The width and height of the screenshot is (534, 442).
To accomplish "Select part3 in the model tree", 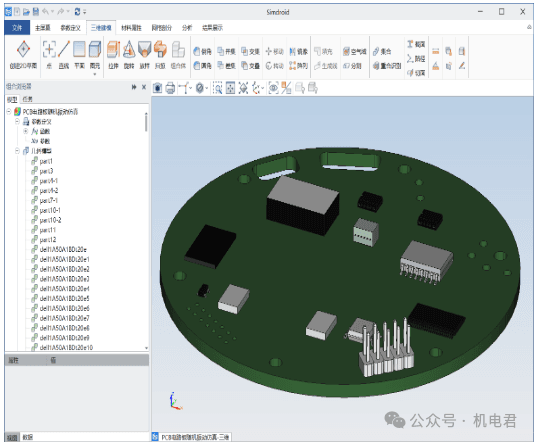I will [46, 171].
